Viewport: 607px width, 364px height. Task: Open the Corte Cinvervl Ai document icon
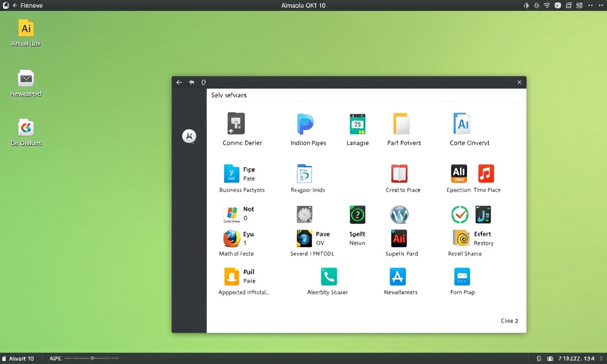point(462,124)
